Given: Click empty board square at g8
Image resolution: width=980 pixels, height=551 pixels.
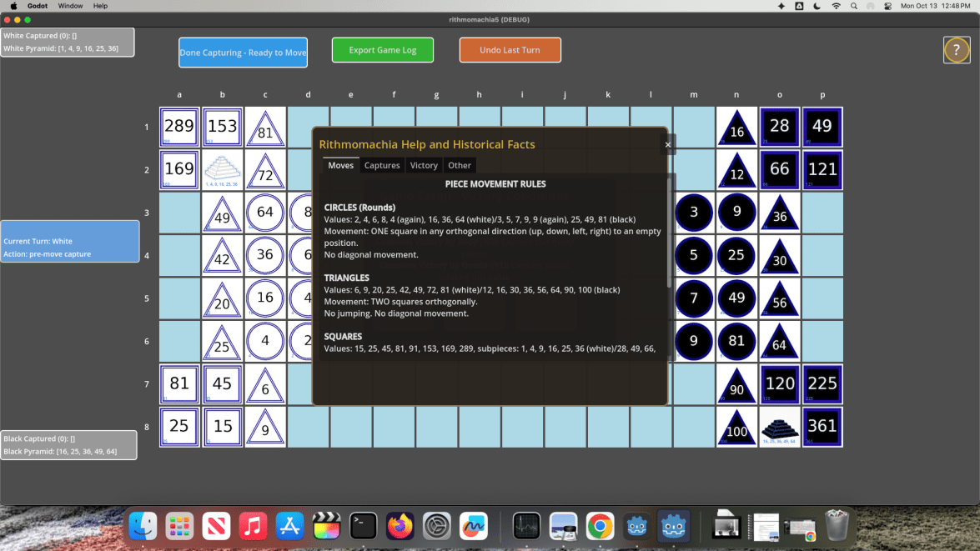Looking at the screenshot, I should coord(437,427).
